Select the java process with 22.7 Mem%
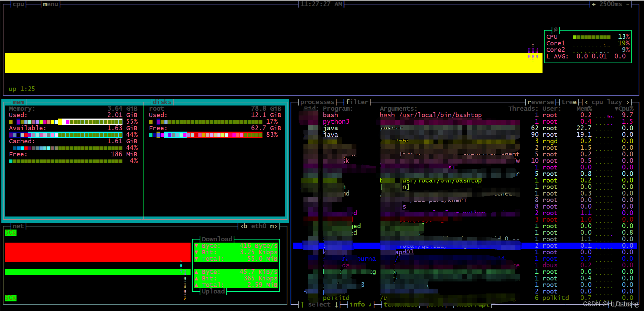This screenshot has width=644, height=311. (465, 128)
